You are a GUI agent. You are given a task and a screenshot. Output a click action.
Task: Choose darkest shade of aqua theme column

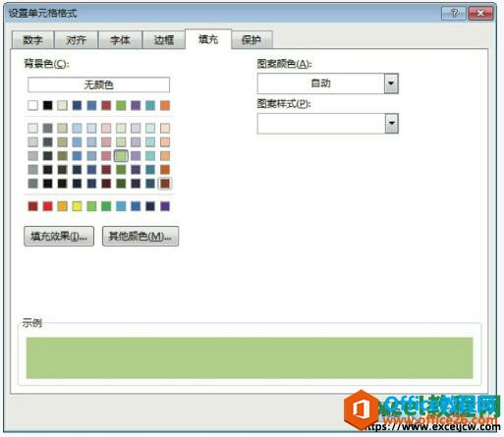click(150, 184)
